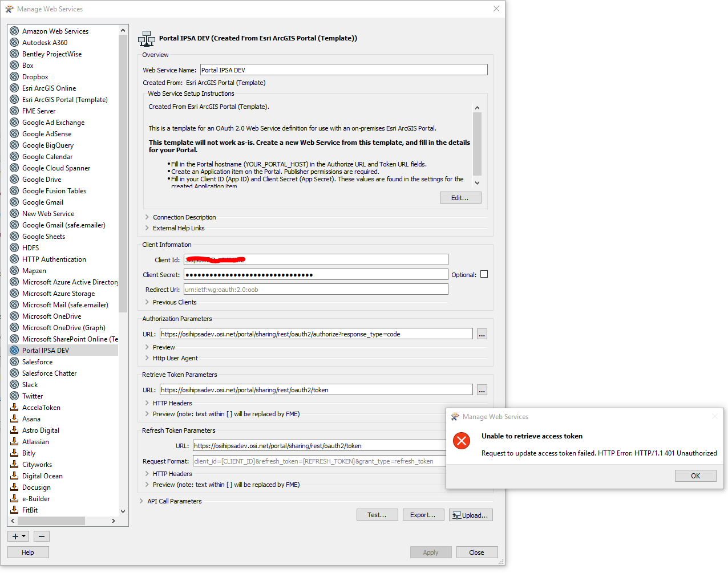This screenshot has height=573, width=728.
Task: Expand External Help Links section
Action: (x=147, y=228)
